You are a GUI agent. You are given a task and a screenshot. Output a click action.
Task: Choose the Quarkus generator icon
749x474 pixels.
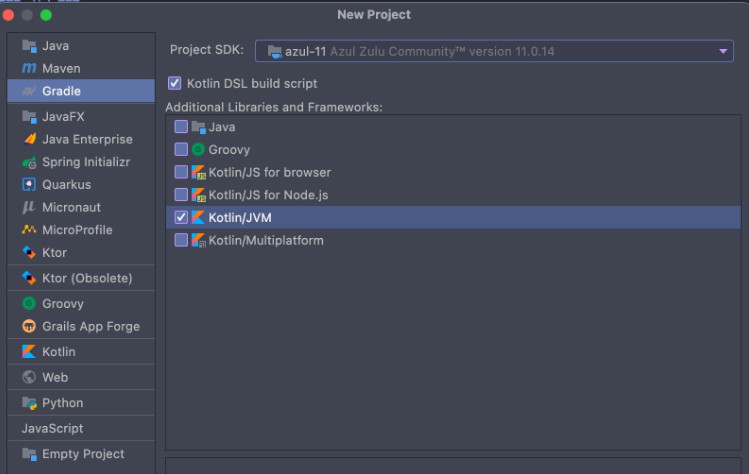click(x=29, y=184)
